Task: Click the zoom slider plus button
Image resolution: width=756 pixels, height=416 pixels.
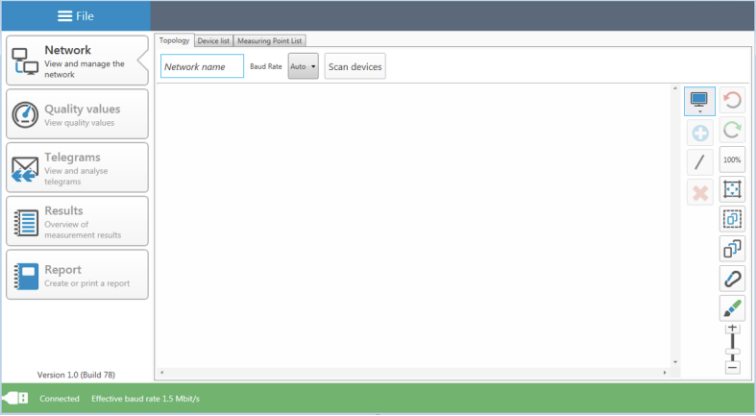Action: pyautogui.click(x=732, y=329)
